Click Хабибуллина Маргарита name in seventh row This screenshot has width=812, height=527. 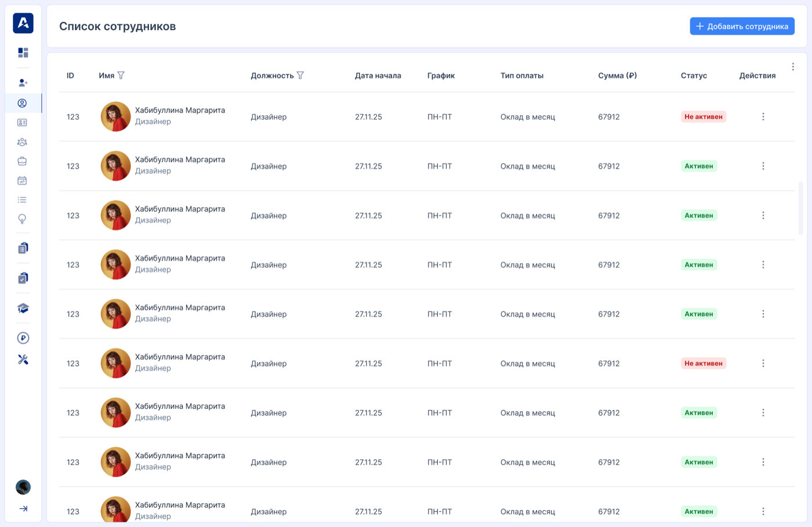[180, 406]
